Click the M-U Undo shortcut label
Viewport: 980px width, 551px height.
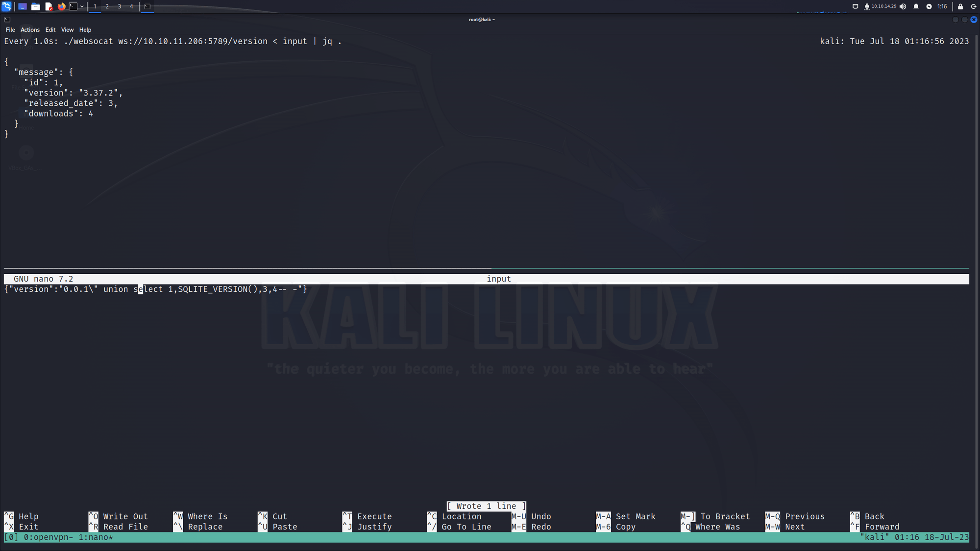pos(531,516)
